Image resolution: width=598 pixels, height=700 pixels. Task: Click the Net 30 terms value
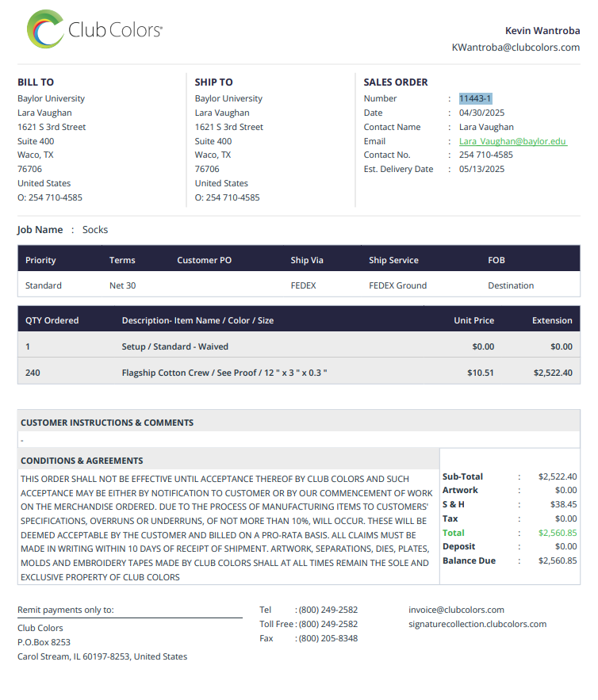[x=122, y=285]
